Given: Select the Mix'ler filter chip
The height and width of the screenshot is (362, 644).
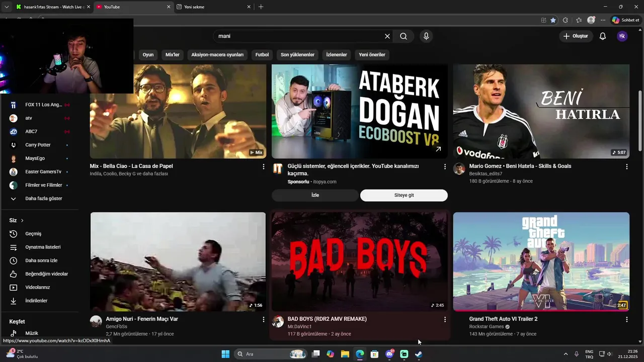Looking at the screenshot, I should pyautogui.click(x=173, y=55).
